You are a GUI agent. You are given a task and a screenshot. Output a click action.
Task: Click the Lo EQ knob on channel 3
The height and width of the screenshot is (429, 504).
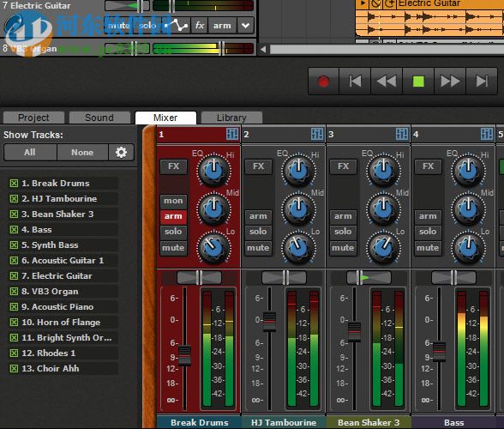click(x=383, y=248)
